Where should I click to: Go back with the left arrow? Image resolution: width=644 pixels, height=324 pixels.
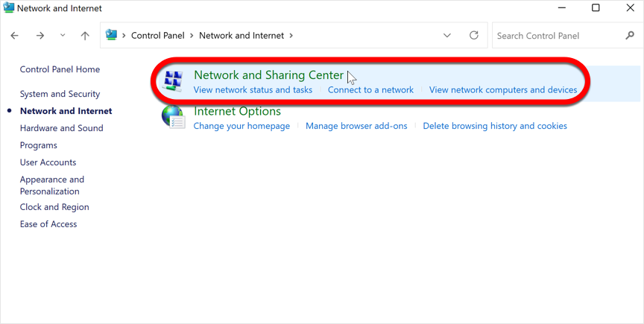coord(15,36)
